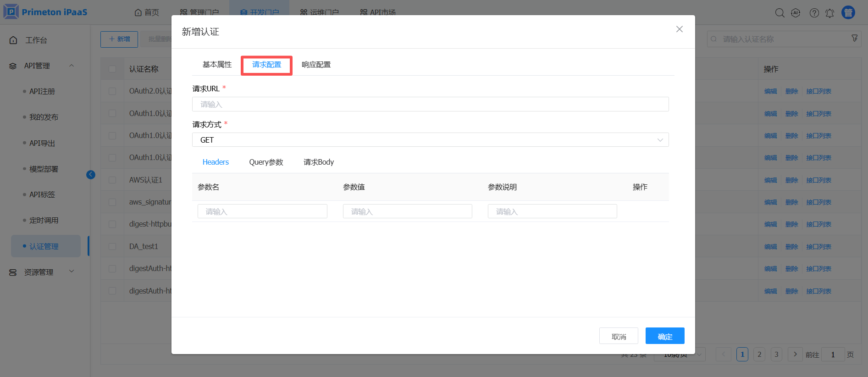
Task: Check the AWS认证1 row checkbox
Action: pyautogui.click(x=112, y=180)
